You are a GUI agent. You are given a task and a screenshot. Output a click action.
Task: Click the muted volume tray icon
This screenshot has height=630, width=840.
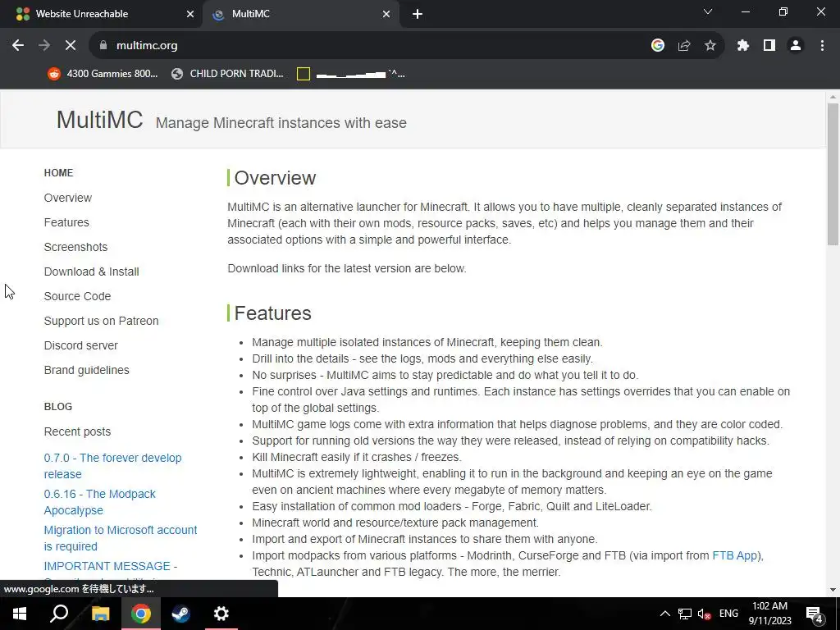point(704,614)
